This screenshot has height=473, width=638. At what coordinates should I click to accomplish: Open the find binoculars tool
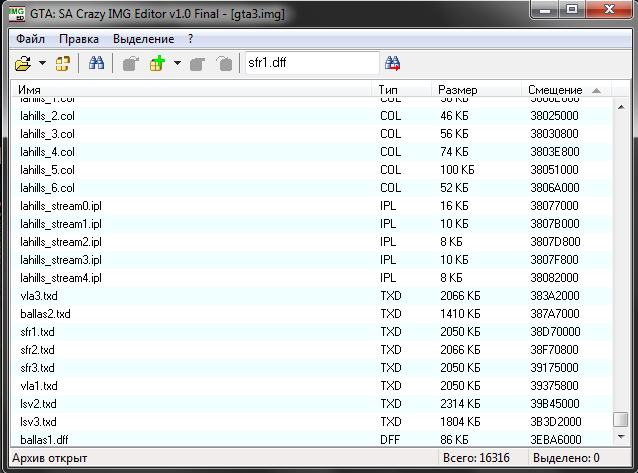click(96, 63)
